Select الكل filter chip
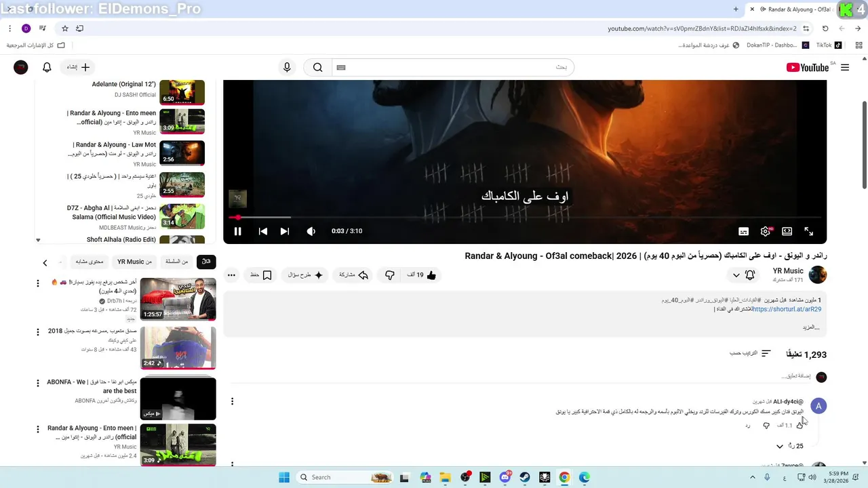This screenshot has width=868, height=488. click(x=206, y=262)
